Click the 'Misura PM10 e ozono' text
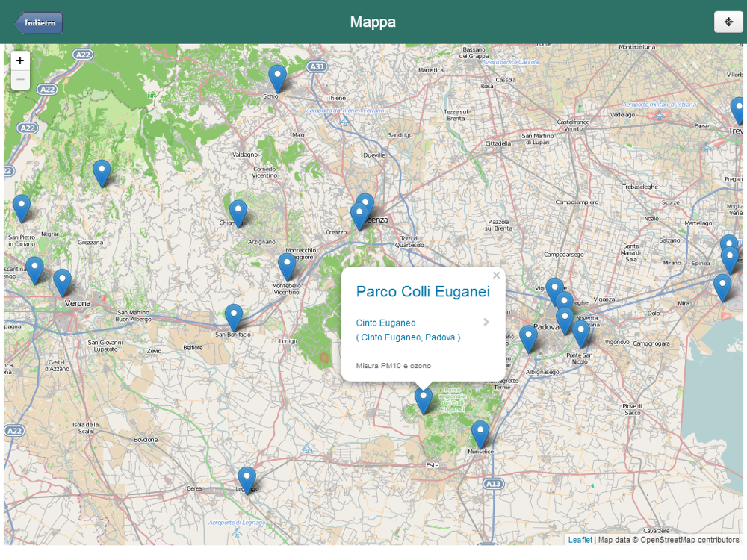 tap(394, 366)
